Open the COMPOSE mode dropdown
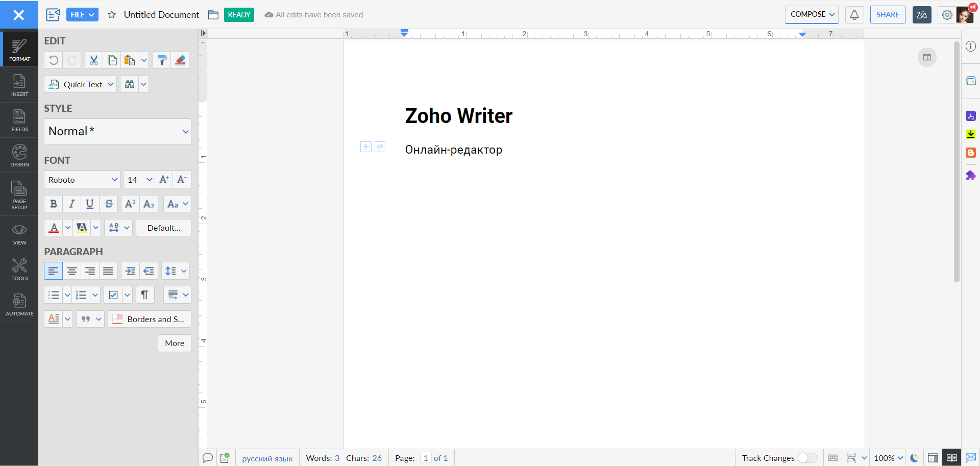 click(x=812, y=14)
